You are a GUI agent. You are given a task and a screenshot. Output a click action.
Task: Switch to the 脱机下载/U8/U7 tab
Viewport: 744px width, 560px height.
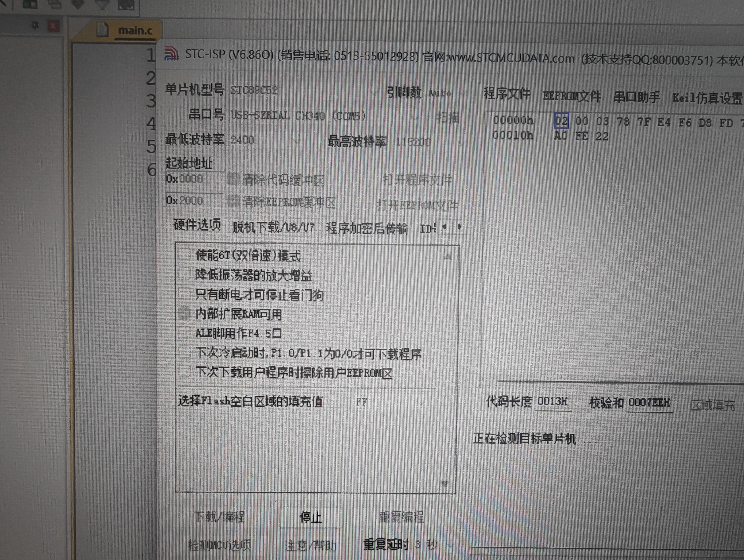point(273,227)
